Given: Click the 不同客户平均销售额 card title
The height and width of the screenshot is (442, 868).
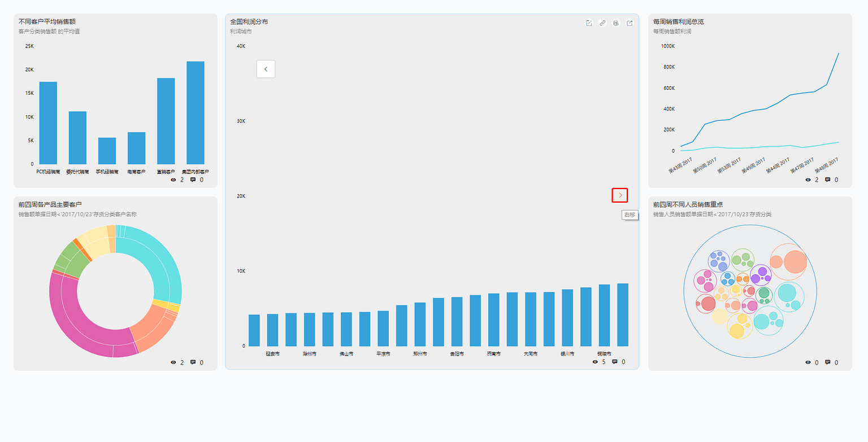Looking at the screenshot, I should click(x=47, y=21).
